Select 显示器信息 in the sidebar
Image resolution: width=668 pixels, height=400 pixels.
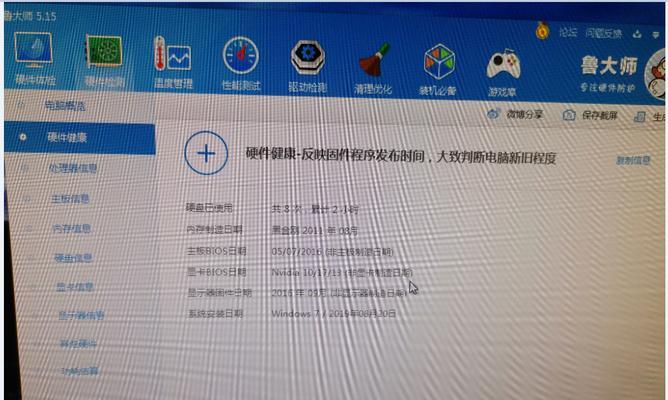81,315
